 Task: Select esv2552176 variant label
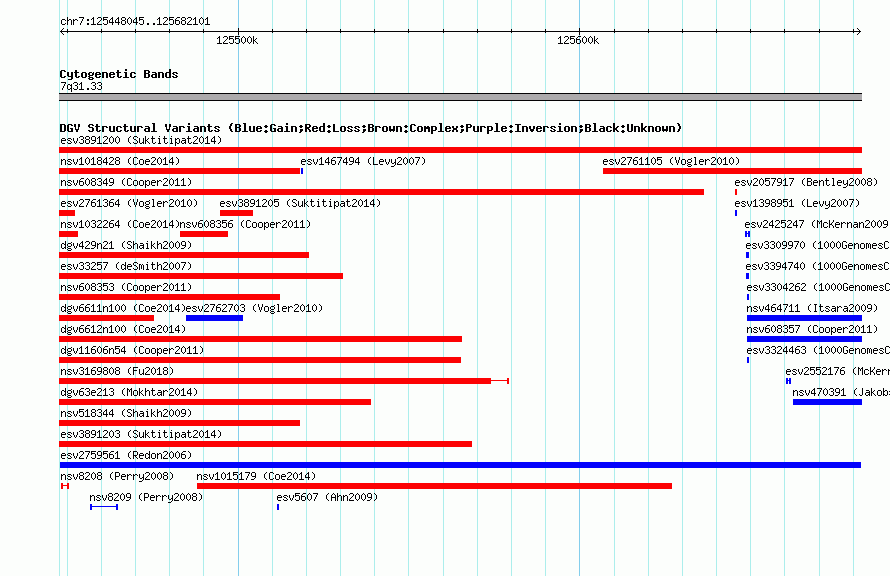pyautogui.click(x=838, y=371)
